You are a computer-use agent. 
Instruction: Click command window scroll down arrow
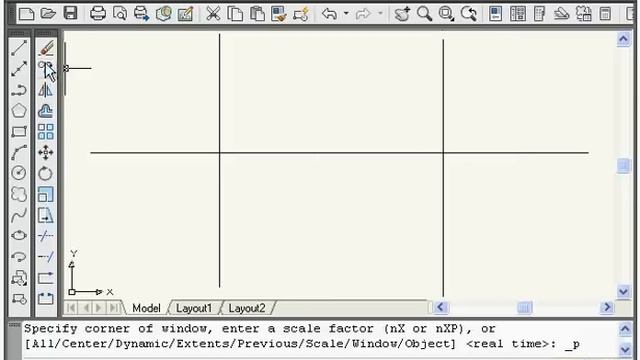(625, 349)
